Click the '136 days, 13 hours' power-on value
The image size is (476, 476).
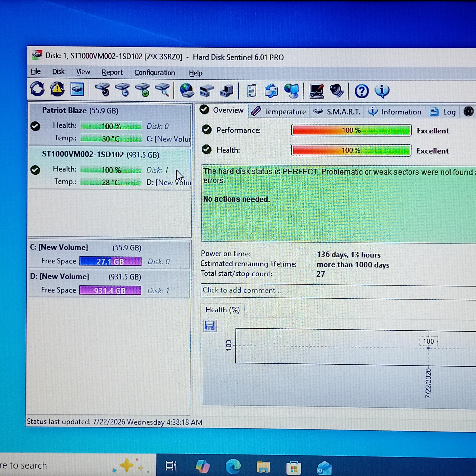tap(349, 255)
